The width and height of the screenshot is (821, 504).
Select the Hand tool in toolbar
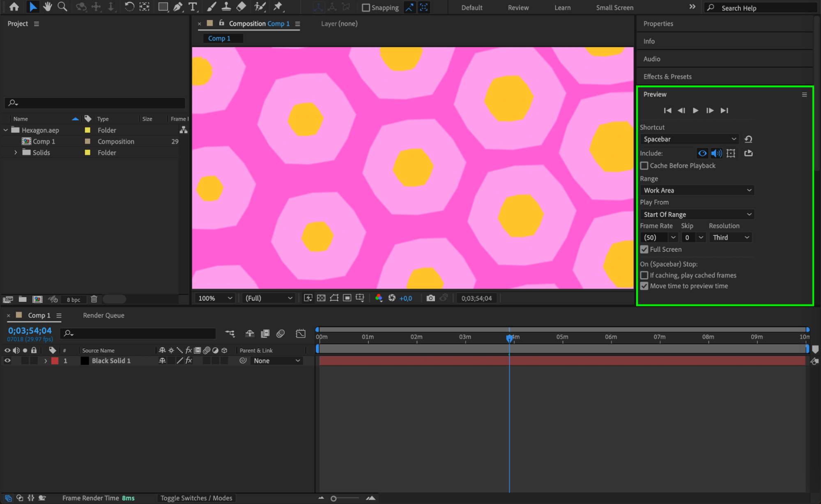pos(48,7)
